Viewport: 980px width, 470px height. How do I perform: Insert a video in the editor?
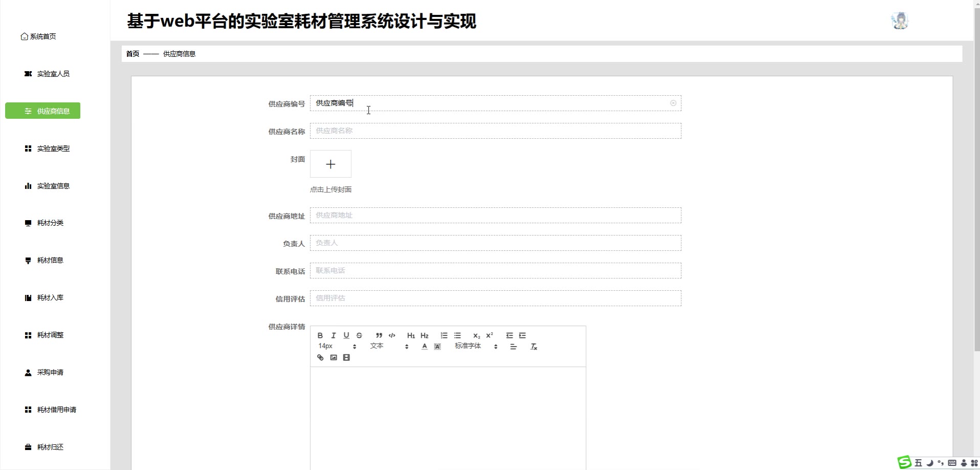click(346, 357)
